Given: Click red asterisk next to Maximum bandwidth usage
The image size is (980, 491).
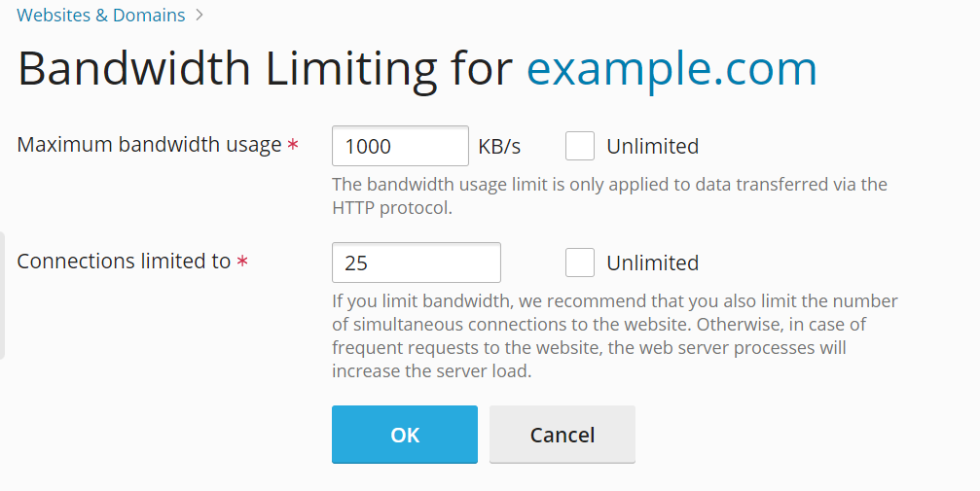Looking at the screenshot, I should (292, 146).
